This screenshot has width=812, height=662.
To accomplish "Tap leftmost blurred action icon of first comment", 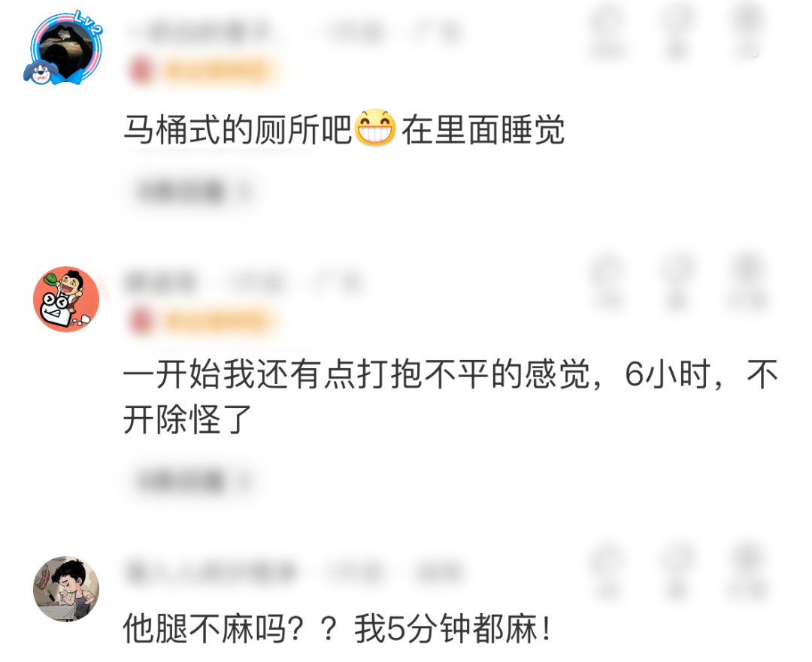I will click(x=607, y=31).
